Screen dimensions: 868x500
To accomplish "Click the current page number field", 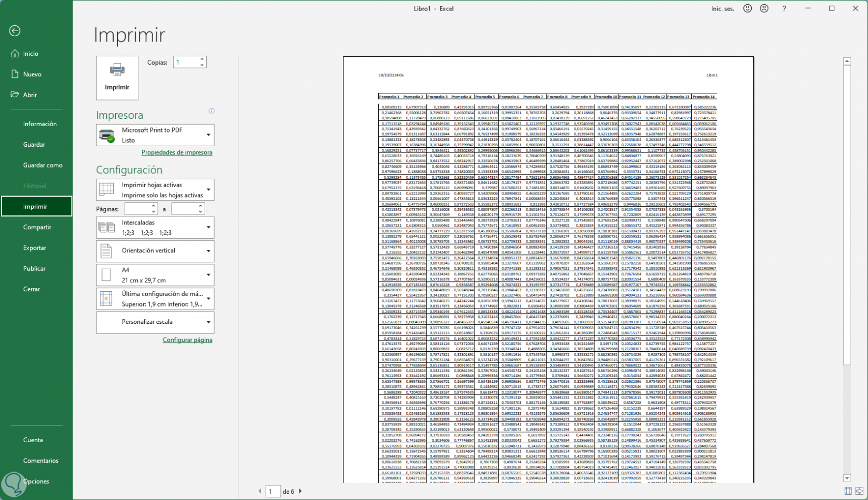I will [x=272, y=491].
